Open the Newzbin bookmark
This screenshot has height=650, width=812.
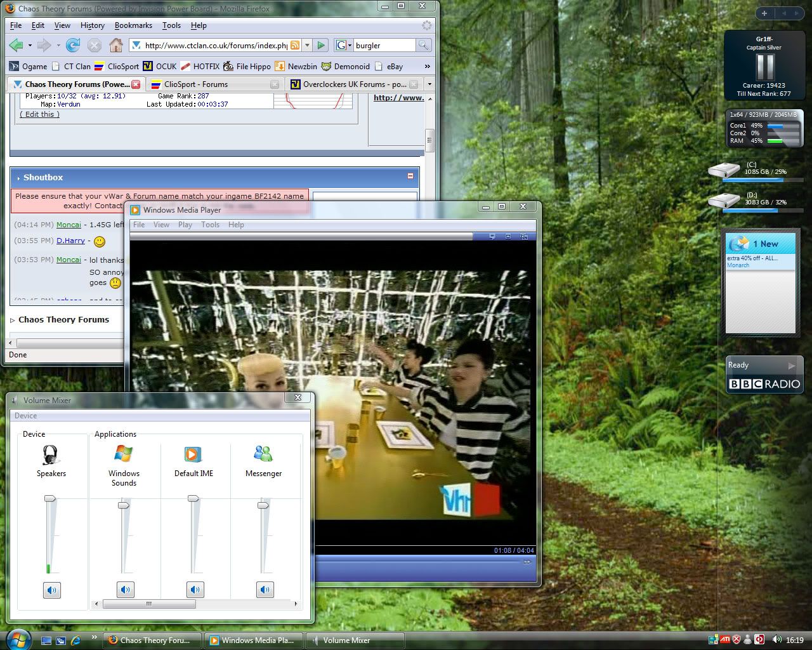(296, 66)
